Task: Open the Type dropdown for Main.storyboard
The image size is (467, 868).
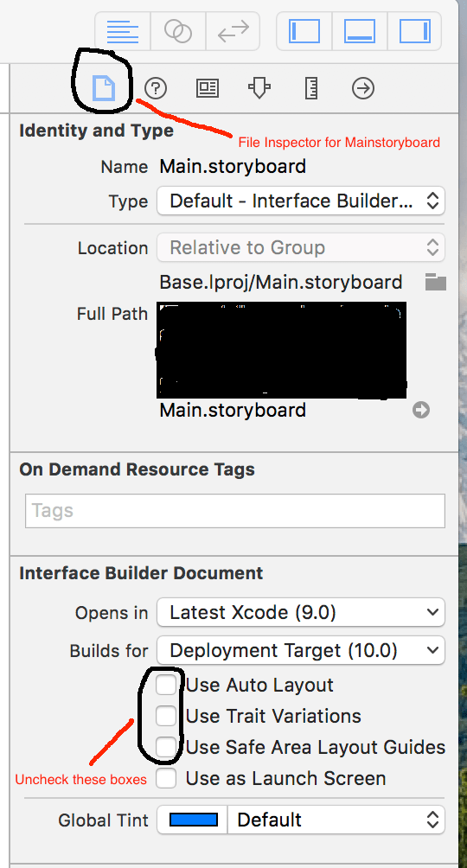Action: click(x=301, y=201)
